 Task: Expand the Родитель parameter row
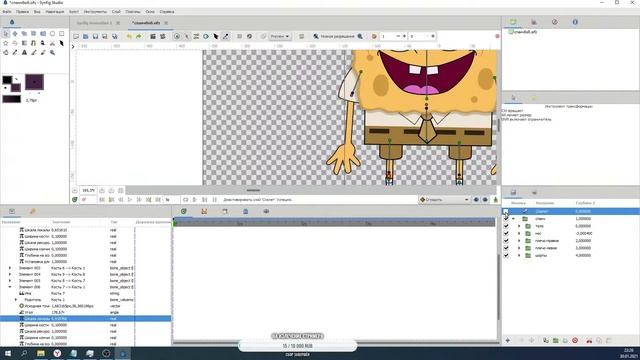(x=16, y=300)
